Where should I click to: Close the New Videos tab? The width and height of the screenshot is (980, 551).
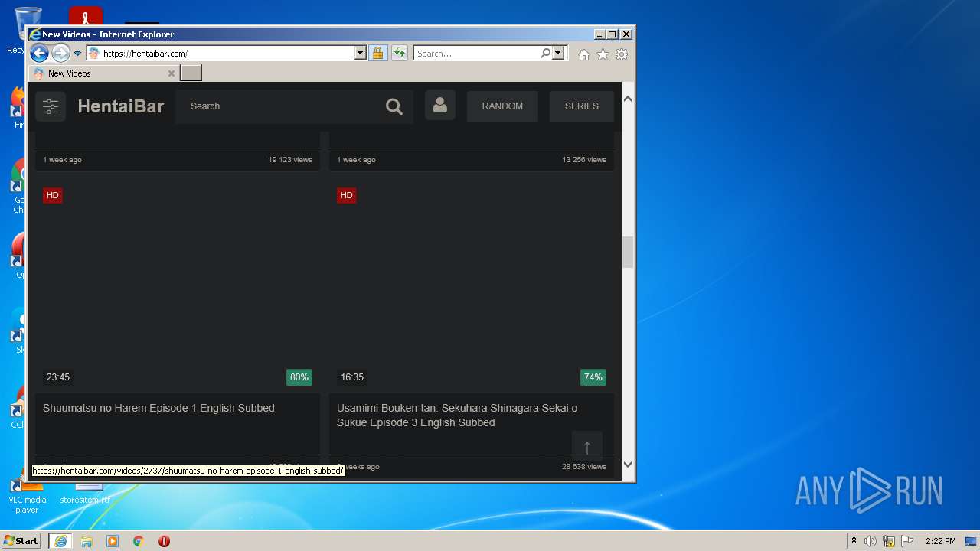coord(171,73)
